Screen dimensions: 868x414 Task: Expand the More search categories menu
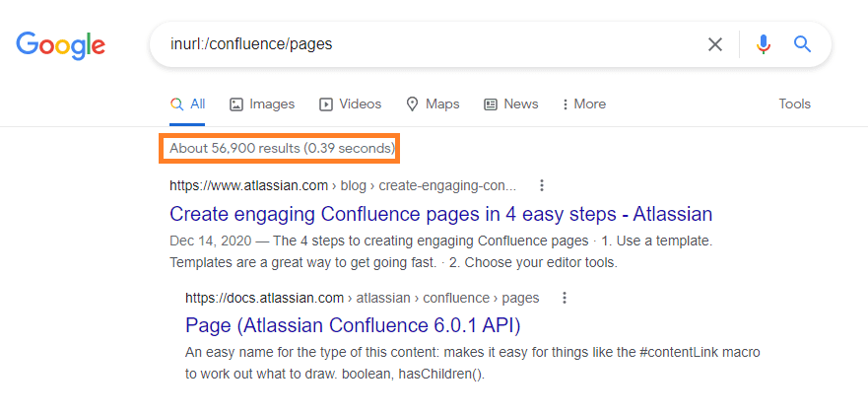[583, 103]
